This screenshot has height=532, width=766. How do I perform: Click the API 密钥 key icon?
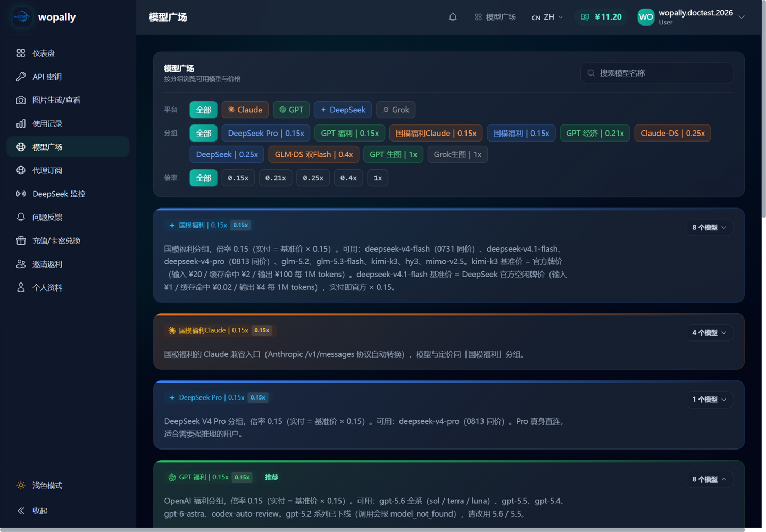tap(21, 77)
